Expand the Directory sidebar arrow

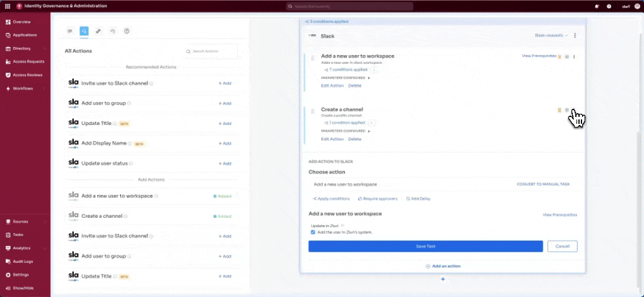click(x=45, y=49)
